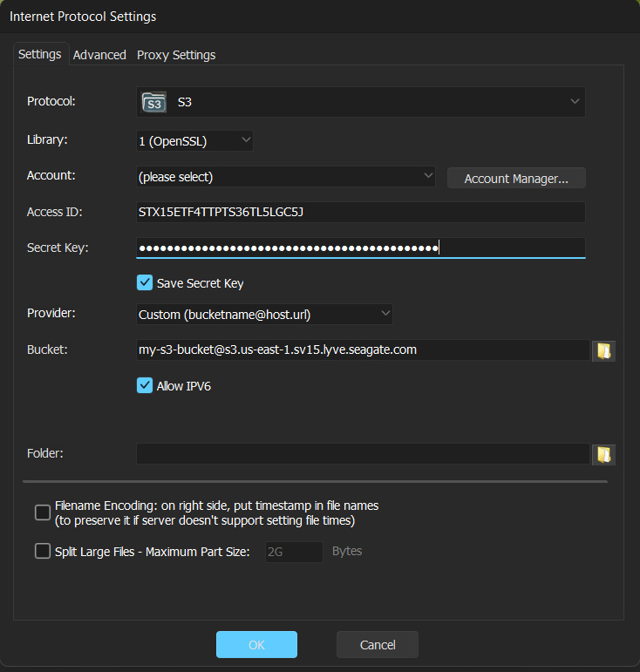Confirm settings with OK button
The height and width of the screenshot is (672, 640).
tap(256, 645)
